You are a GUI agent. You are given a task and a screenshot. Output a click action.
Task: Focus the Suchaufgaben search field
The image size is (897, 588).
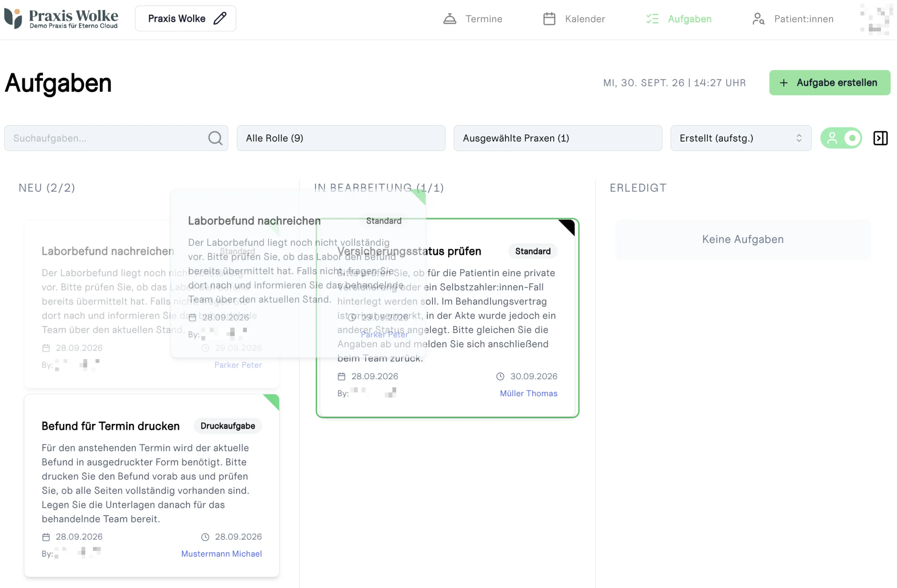point(116,138)
